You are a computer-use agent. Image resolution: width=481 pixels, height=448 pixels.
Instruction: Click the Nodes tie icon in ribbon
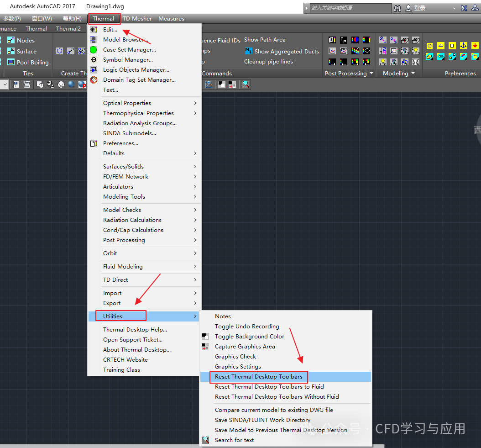point(11,40)
